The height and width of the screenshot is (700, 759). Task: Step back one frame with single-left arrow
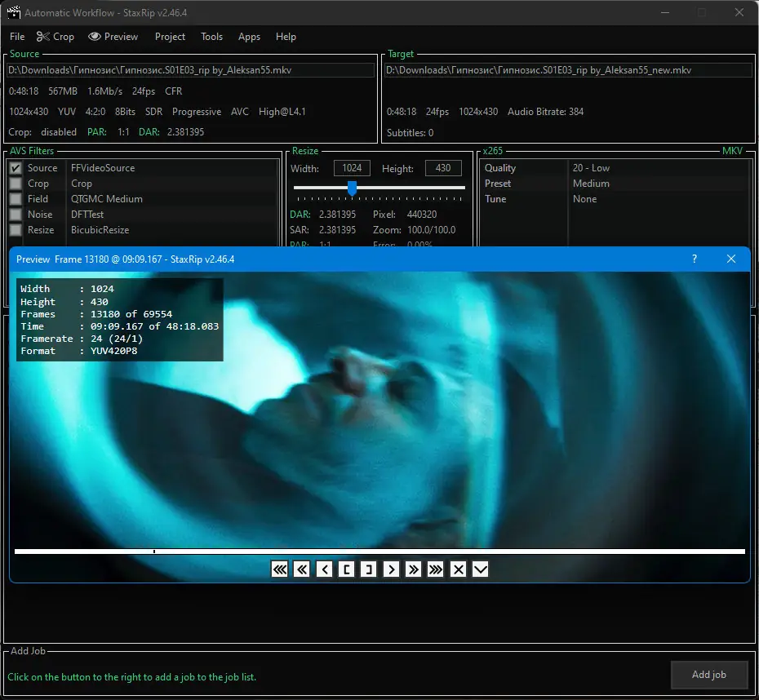click(324, 569)
